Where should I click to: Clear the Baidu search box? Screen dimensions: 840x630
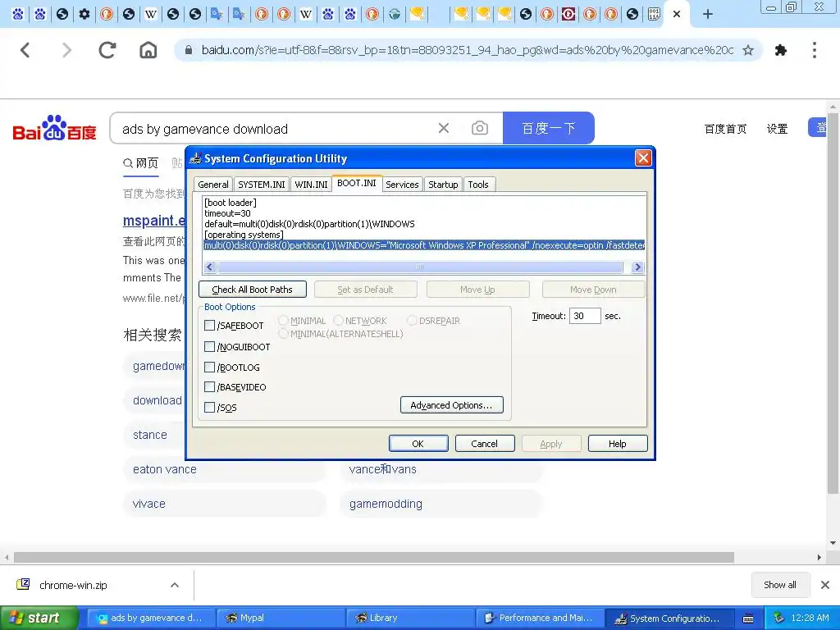444,128
